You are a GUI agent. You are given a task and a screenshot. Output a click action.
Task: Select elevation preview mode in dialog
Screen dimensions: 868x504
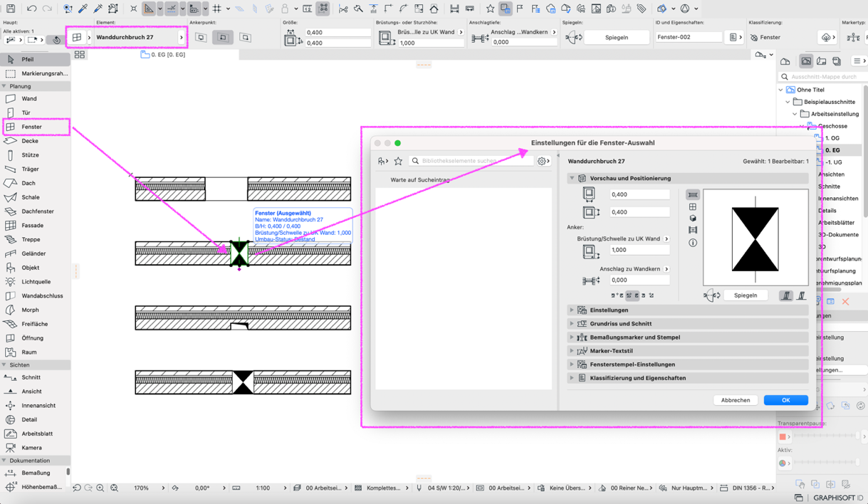(x=693, y=206)
